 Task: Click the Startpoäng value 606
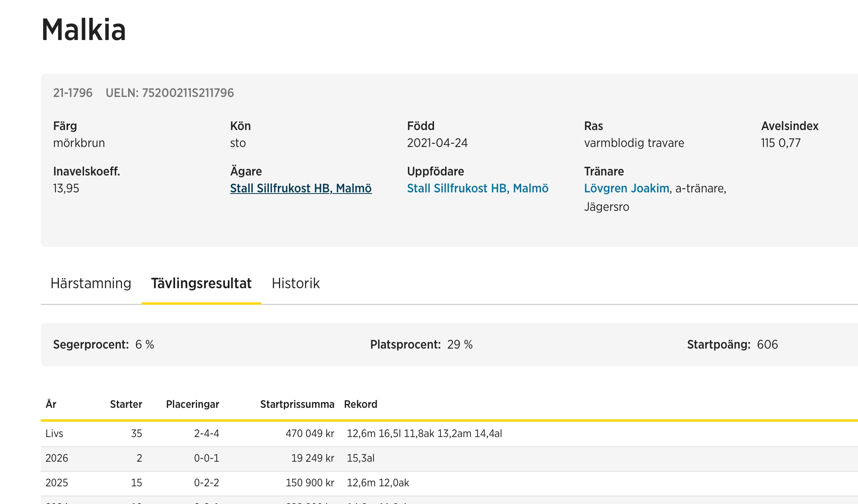coord(767,345)
